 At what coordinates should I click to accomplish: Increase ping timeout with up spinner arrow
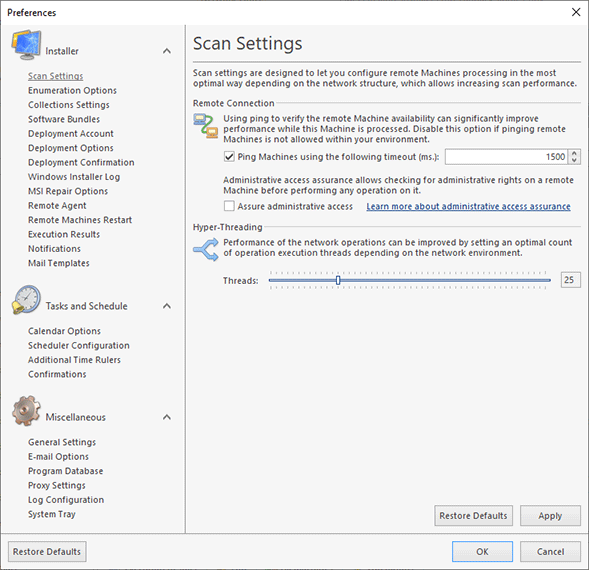point(574,153)
